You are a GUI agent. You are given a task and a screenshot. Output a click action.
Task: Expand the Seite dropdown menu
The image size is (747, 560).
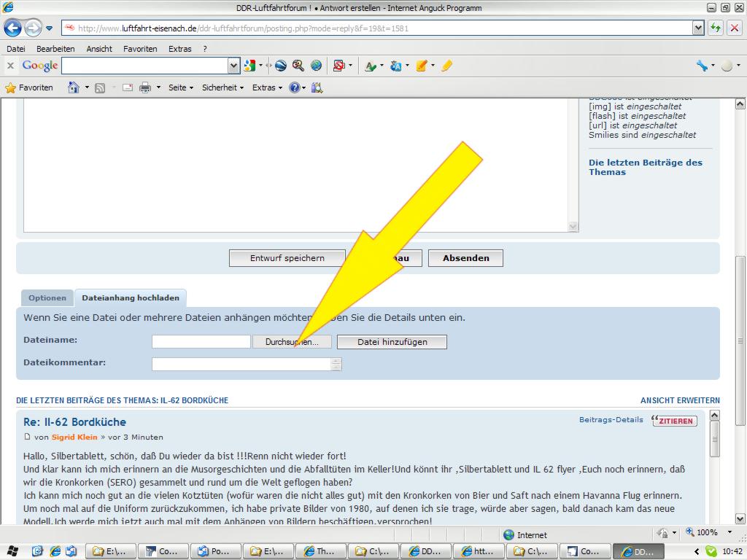[181, 87]
